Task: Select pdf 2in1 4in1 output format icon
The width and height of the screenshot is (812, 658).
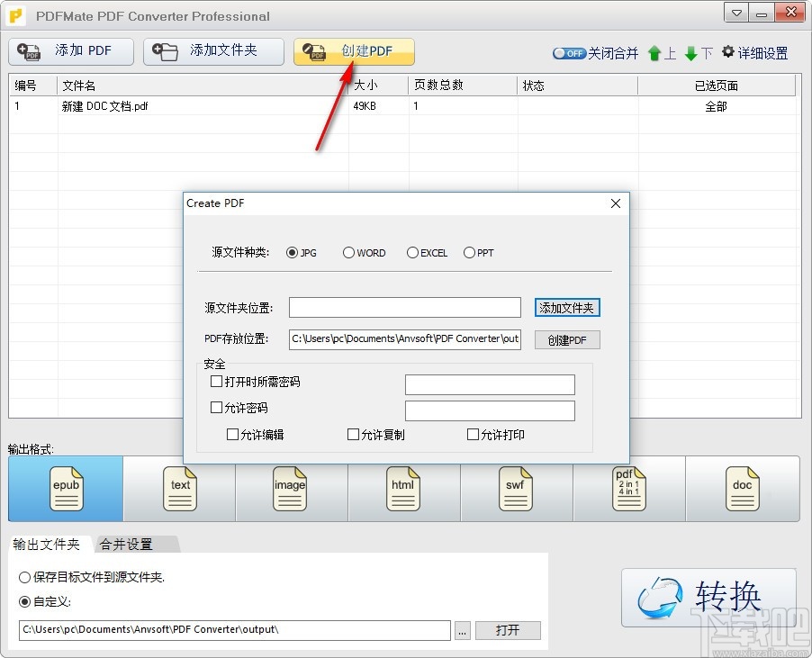Action: pos(628,489)
